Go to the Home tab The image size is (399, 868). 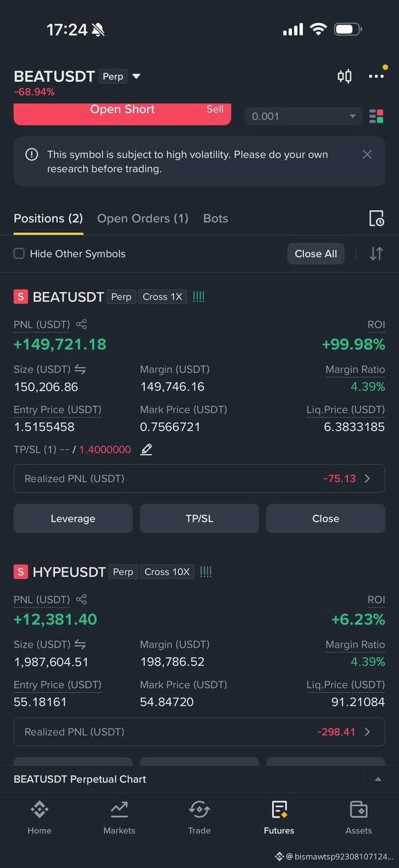tap(39, 817)
